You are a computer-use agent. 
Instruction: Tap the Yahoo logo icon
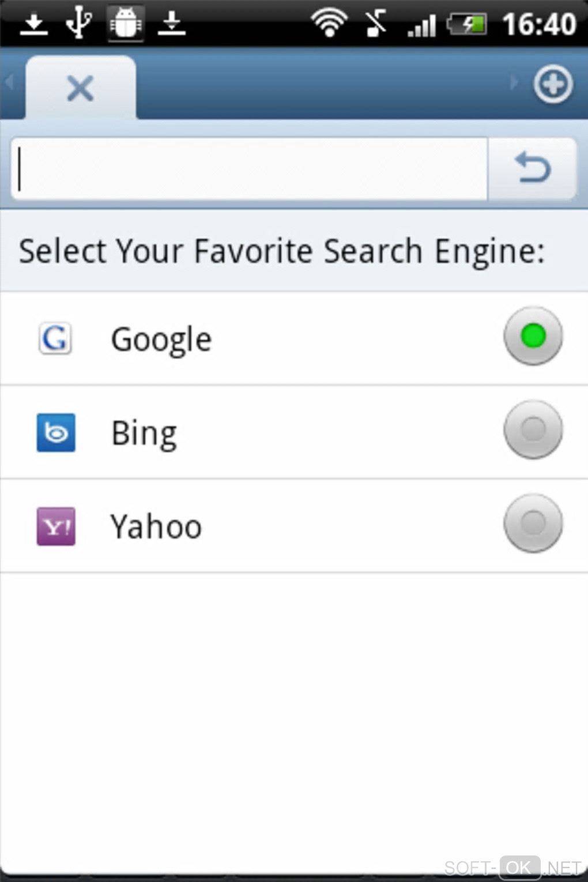coord(56,526)
